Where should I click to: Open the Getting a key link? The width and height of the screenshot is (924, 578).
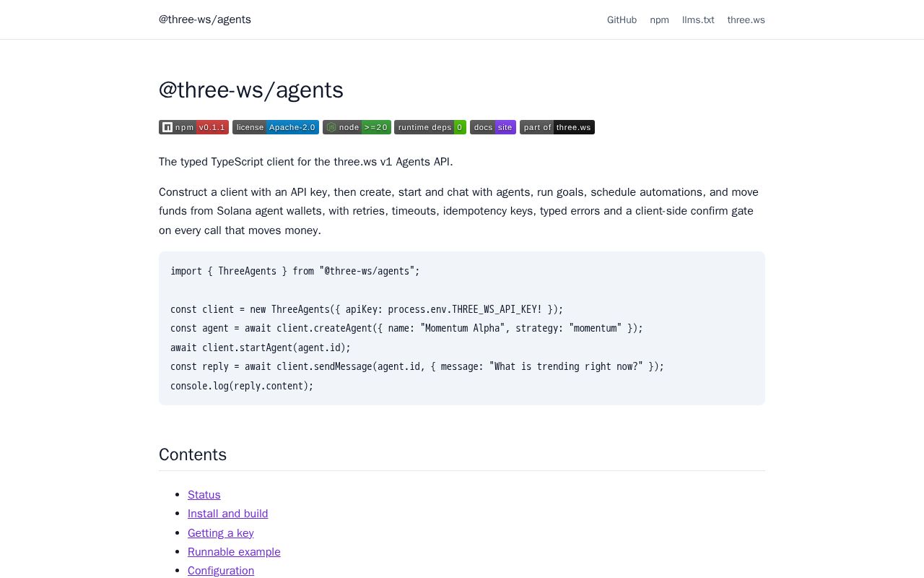(x=221, y=532)
